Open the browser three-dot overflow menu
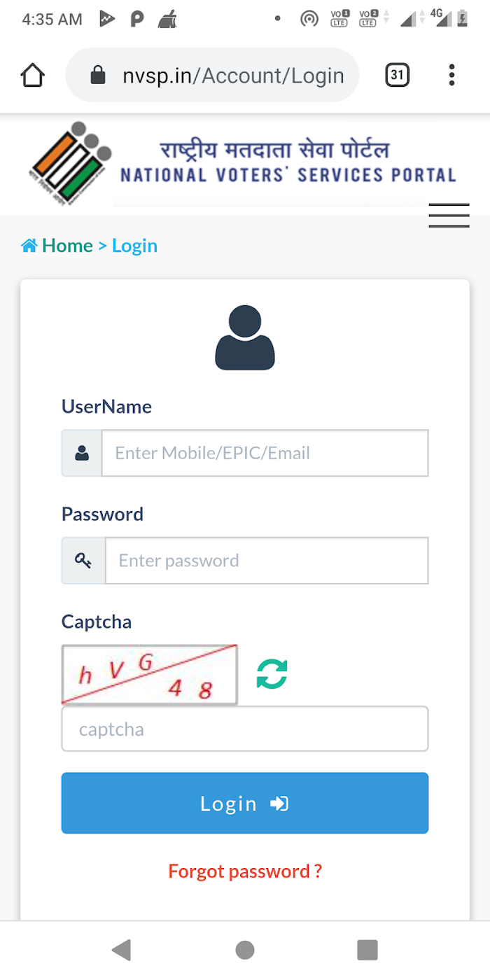Image resolution: width=490 pixels, height=980 pixels. tap(451, 75)
